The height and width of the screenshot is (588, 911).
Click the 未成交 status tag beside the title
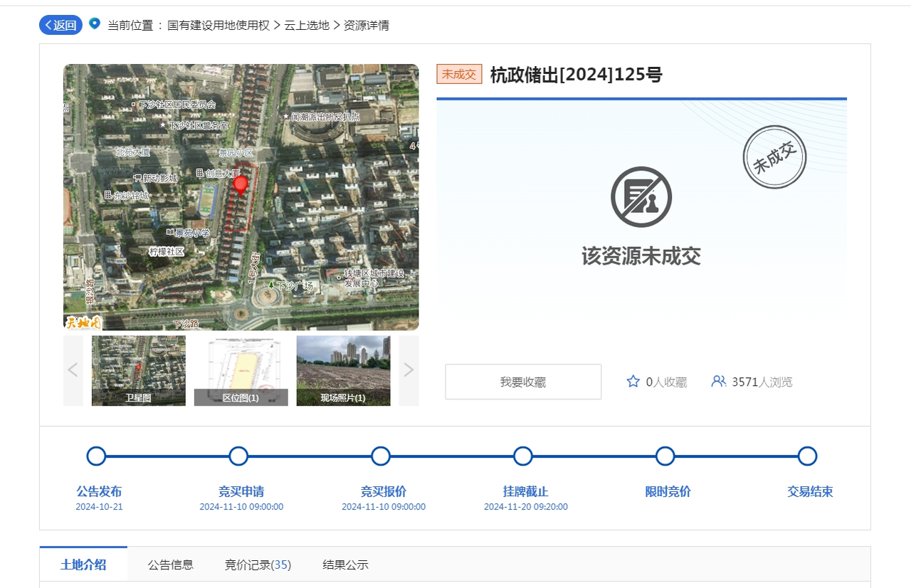click(x=459, y=74)
